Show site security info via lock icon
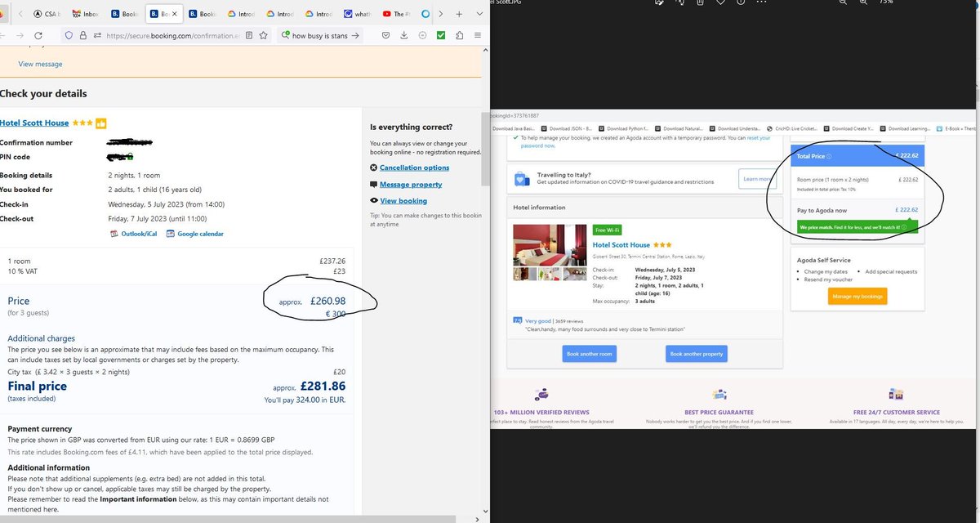The height and width of the screenshot is (523, 980). pyautogui.click(x=82, y=36)
